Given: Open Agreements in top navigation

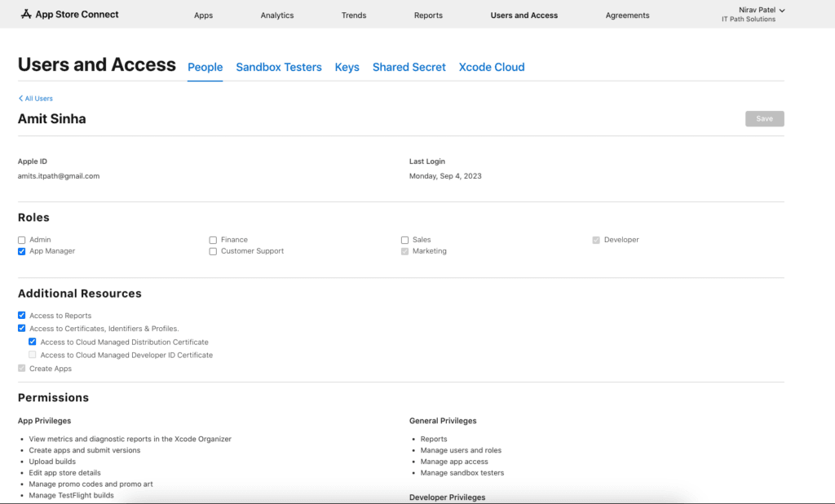Looking at the screenshot, I should point(627,15).
